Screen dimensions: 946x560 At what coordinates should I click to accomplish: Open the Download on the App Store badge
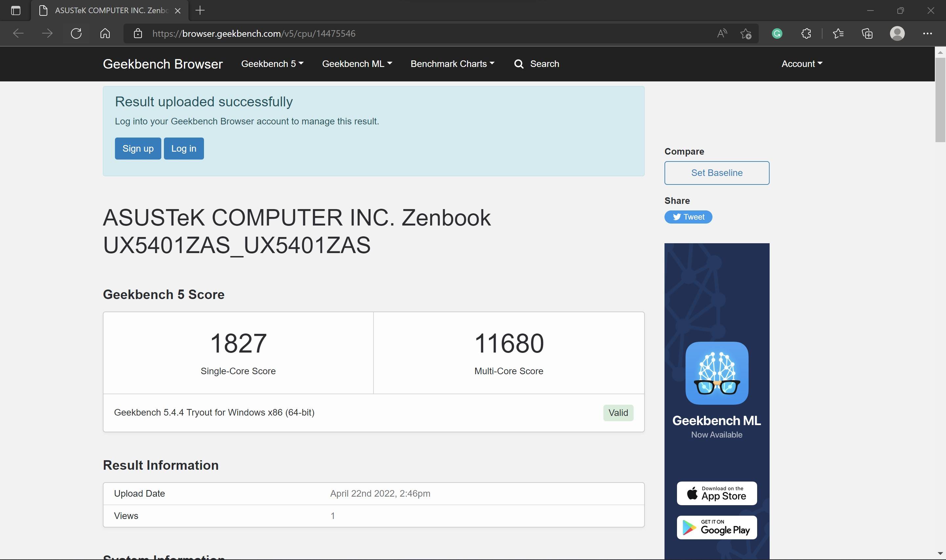[x=716, y=493]
